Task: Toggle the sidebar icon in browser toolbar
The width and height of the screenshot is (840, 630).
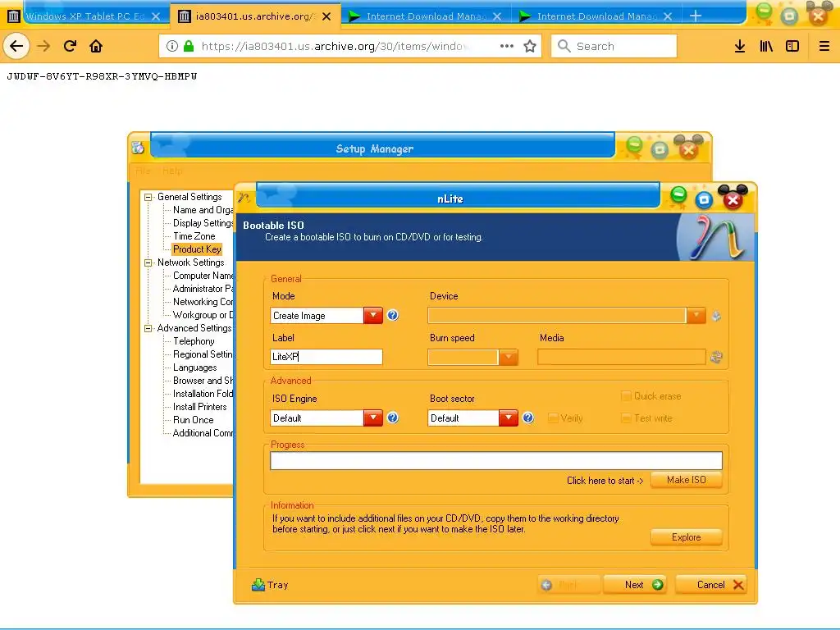Action: [792, 46]
